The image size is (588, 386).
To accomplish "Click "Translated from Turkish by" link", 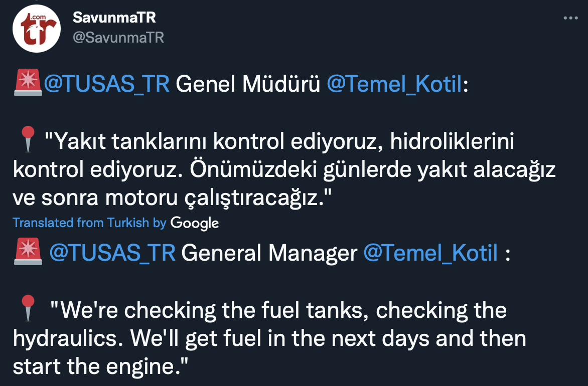I will 89,223.
